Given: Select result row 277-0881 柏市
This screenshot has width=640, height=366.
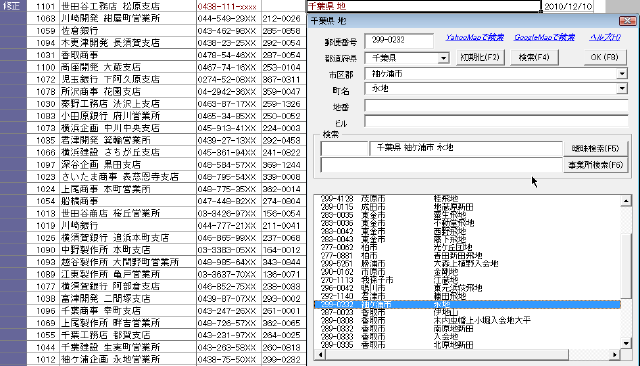Looking at the screenshot, I should [x=467, y=256].
